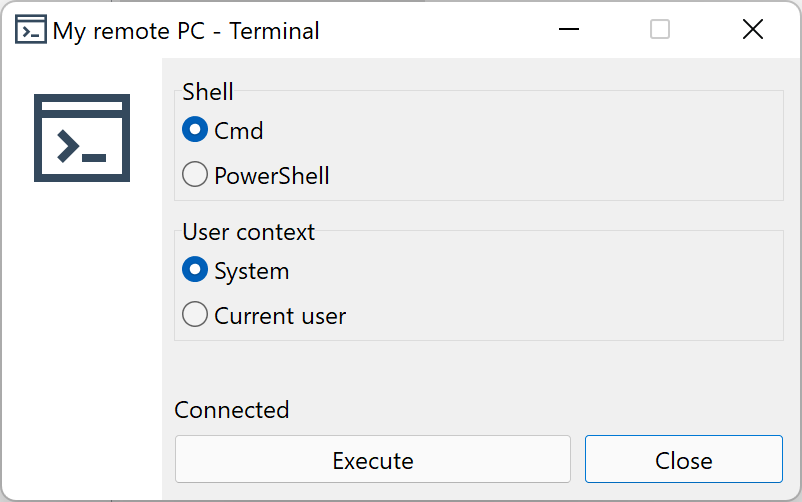The height and width of the screenshot is (502, 802).
Task: Click the Close button beside Execute
Action: (x=683, y=460)
